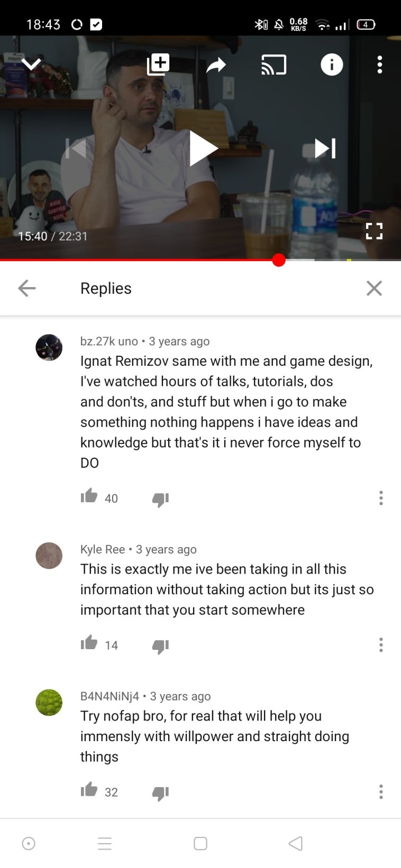Like B4N4NiNj4's comment
Viewport: 401px width, 868px height.
click(89, 790)
